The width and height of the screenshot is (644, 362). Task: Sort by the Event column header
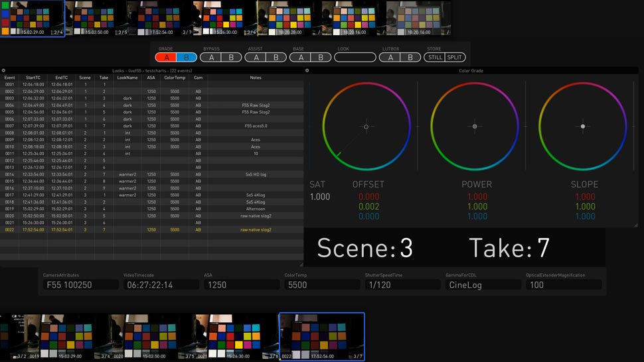click(x=9, y=78)
